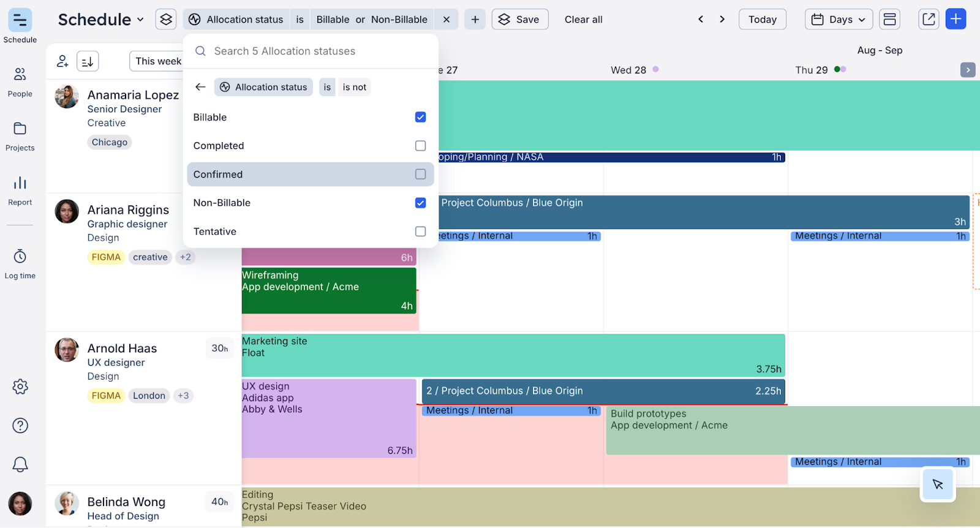This screenshot has height=528, width=980.
Task: Open the Days view dropdown
Action: 839,20
